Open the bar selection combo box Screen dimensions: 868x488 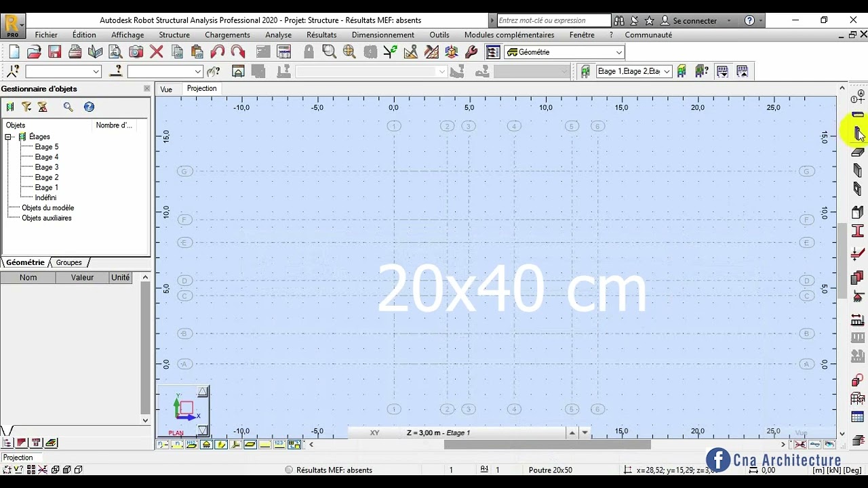point(165,71)
